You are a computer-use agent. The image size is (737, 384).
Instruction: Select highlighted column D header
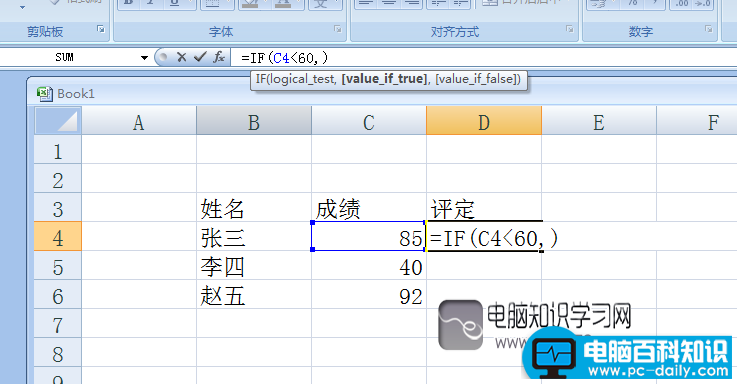pyautogui.click(x=484, y=121)
